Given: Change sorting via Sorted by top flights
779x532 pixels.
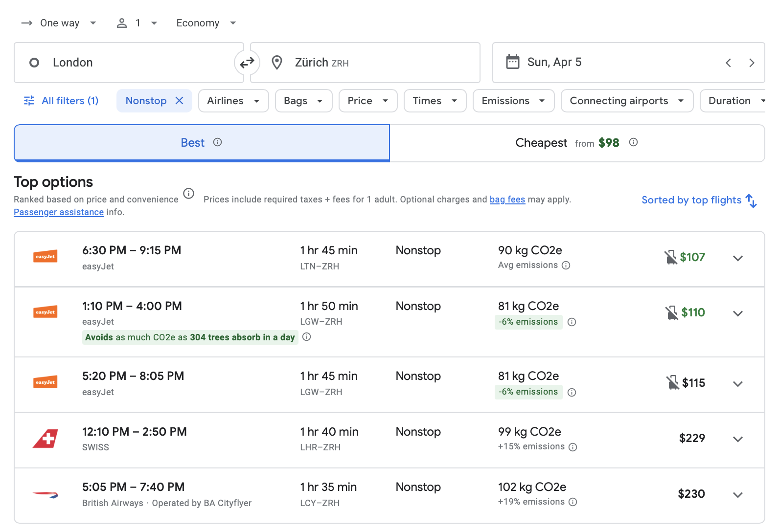Looking at the screenshot, I should click(x=699, y=200).
